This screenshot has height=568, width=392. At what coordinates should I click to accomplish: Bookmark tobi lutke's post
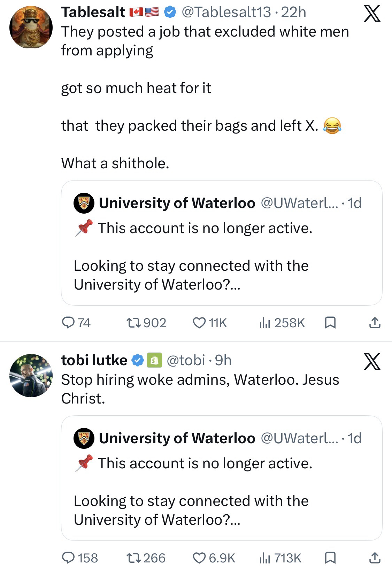[x=330, y=558]
